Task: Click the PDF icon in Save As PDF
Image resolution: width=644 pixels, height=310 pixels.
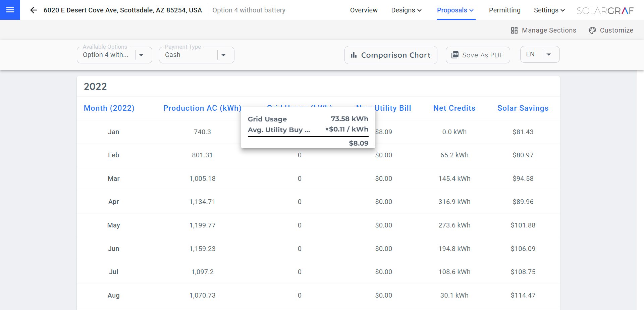Action: [x=455, y=55]
